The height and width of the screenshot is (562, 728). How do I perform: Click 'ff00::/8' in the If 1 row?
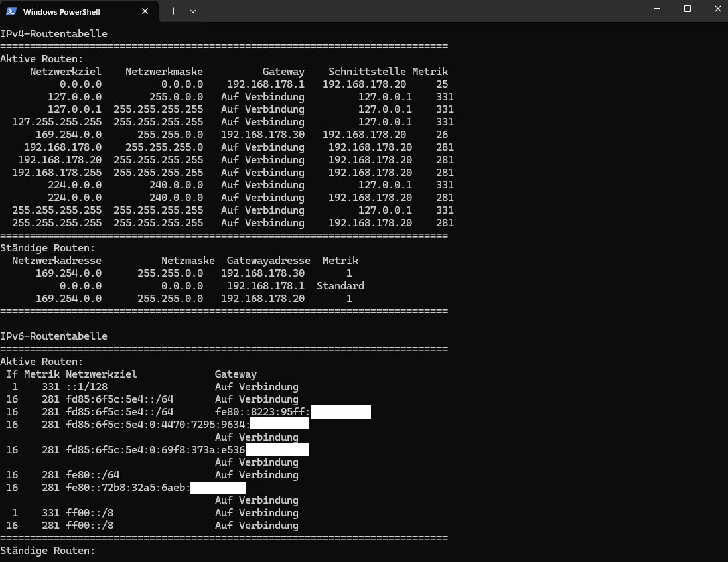click(90, 513)
